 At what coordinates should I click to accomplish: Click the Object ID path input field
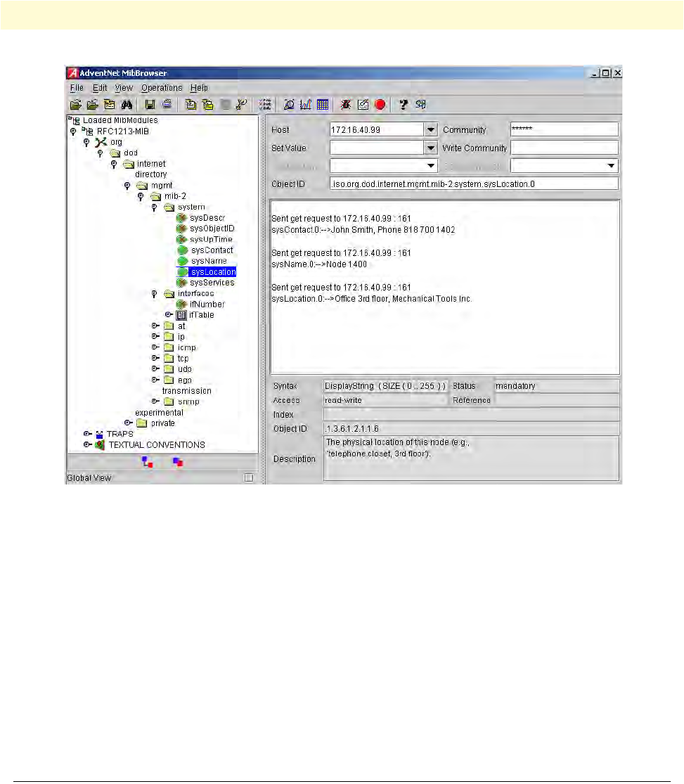[474, 184]
